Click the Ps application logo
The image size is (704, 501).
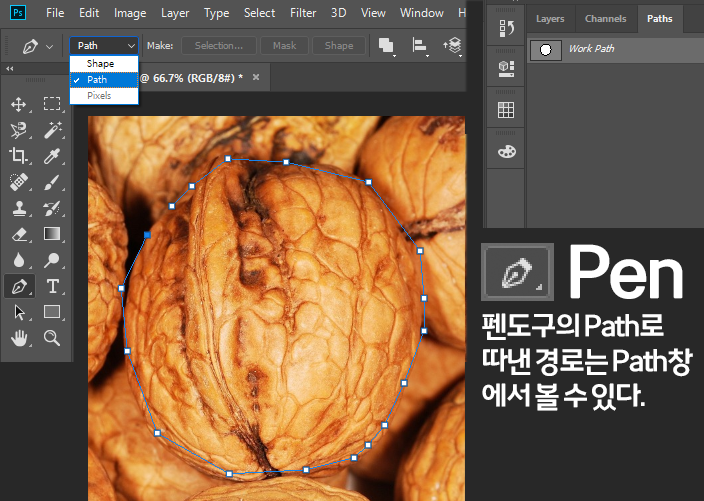(x=18, y=13)
